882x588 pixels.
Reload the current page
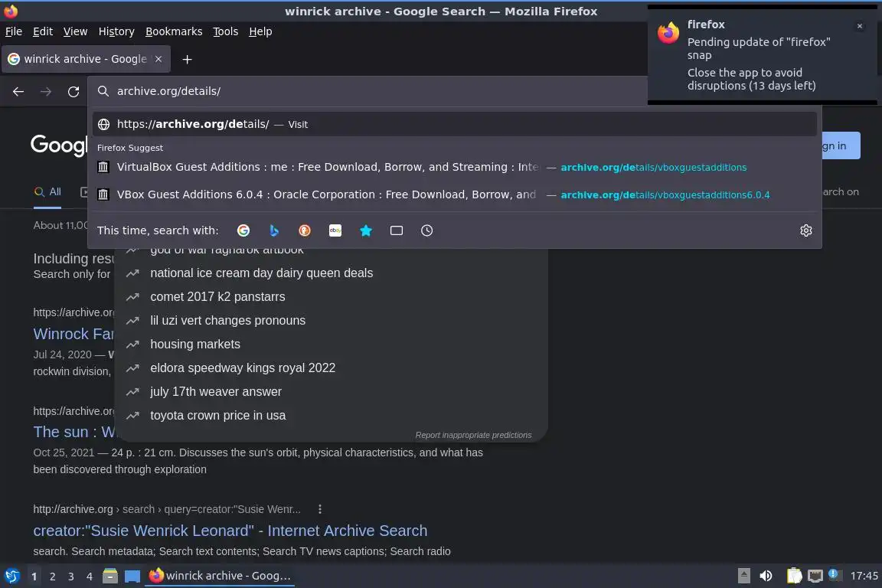[73, 91]
